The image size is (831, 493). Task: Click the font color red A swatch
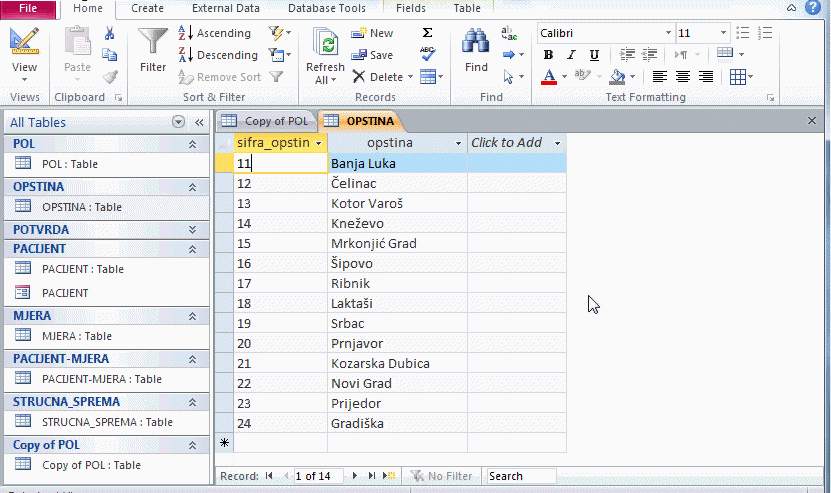click(x=548, y=77)
